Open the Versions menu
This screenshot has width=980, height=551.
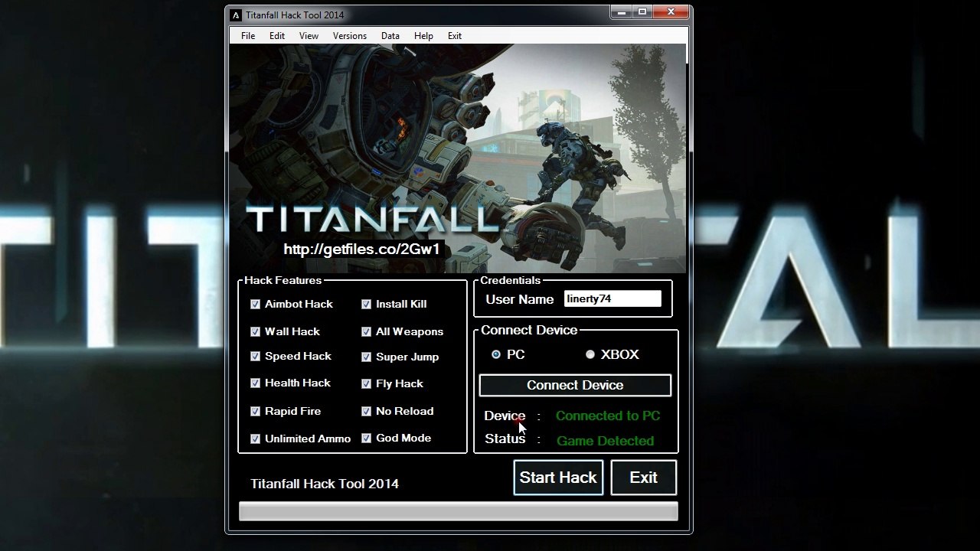coord(350,36)
